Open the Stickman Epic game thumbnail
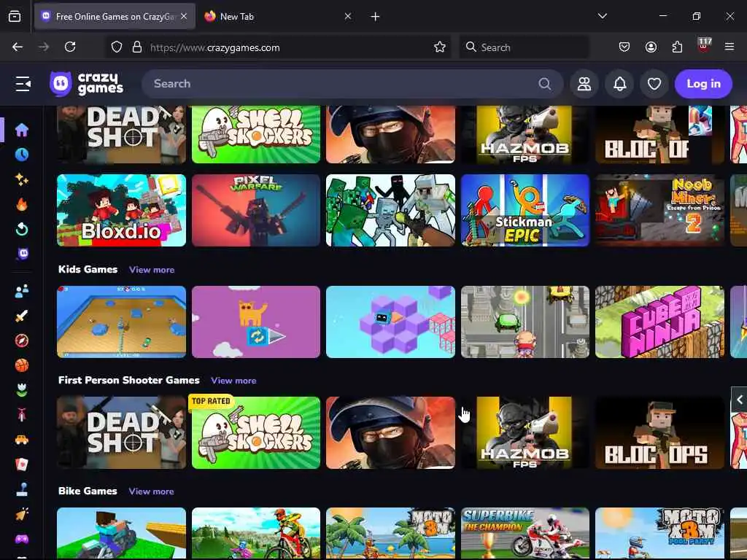The height and width of the screenshot is (560, 747). coord(525,211)
